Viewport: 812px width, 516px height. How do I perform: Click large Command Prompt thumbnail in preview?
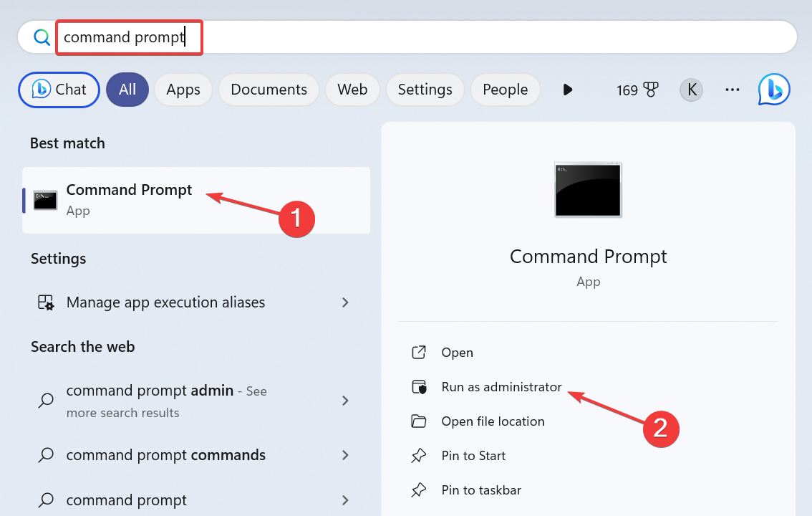tap(588, 190)
